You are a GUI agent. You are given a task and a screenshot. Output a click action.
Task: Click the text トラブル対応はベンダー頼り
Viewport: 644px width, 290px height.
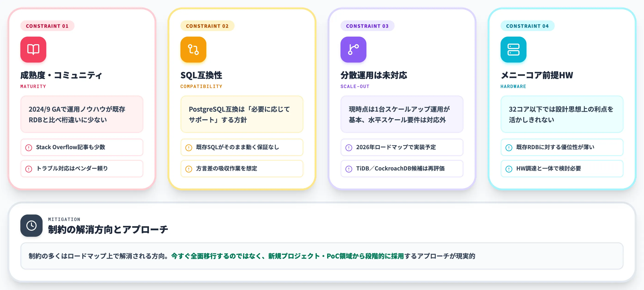pos(72,168)
